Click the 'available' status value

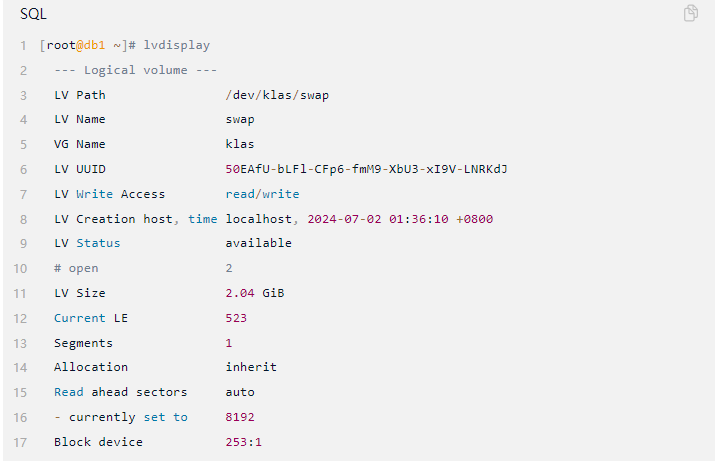(258, 243)
